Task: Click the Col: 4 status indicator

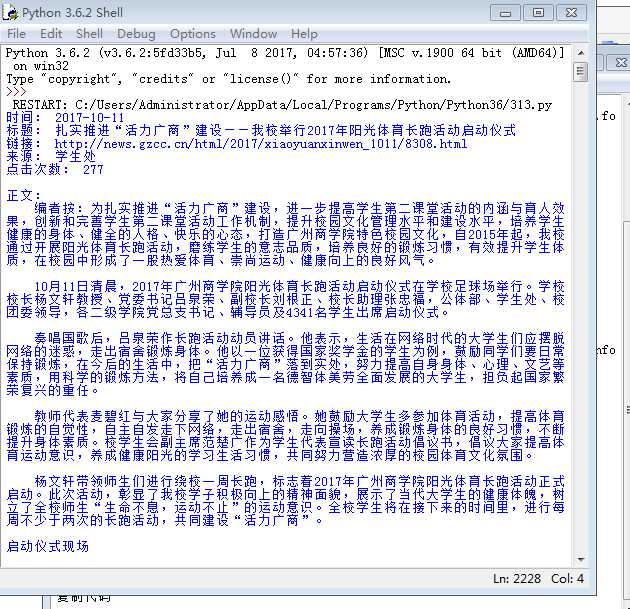Action: click(567, 578)
